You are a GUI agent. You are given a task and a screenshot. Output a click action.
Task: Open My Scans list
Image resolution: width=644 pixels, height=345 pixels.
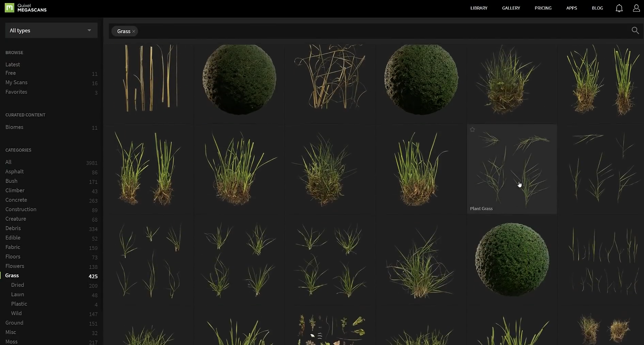click(16, 82)
